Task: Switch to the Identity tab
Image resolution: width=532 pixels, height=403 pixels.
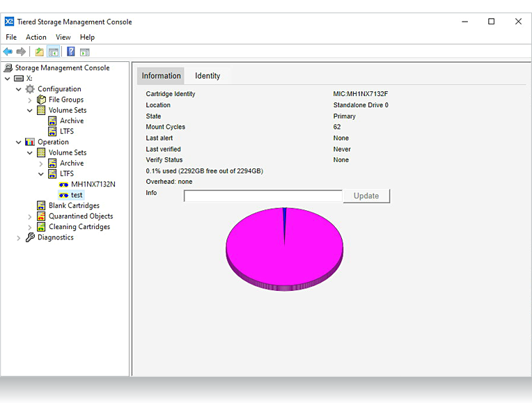Action: (208, 76)
